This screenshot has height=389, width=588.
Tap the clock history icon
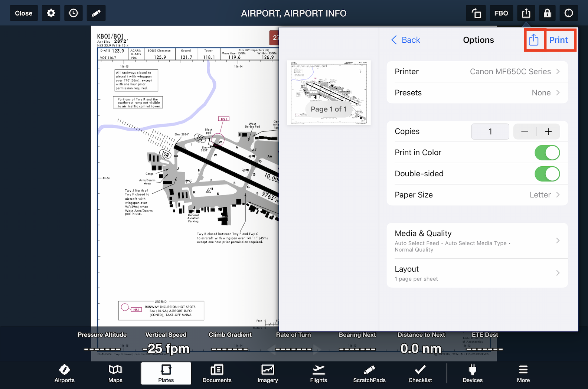coord(73,13)
